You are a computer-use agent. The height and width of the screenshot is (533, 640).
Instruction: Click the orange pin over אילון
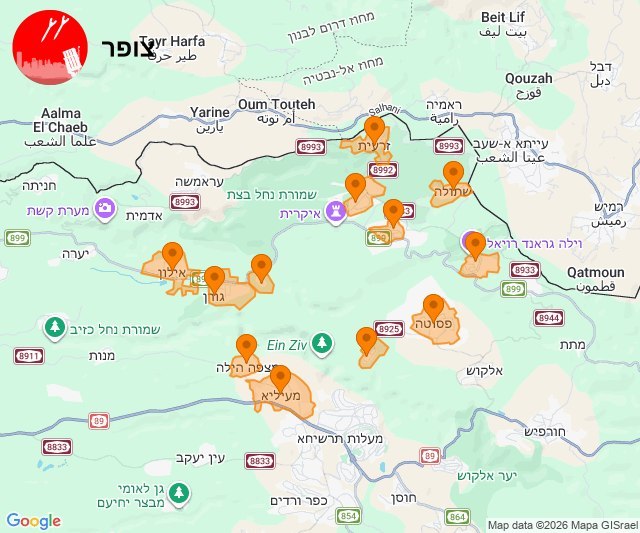click(x=173, y=256)
